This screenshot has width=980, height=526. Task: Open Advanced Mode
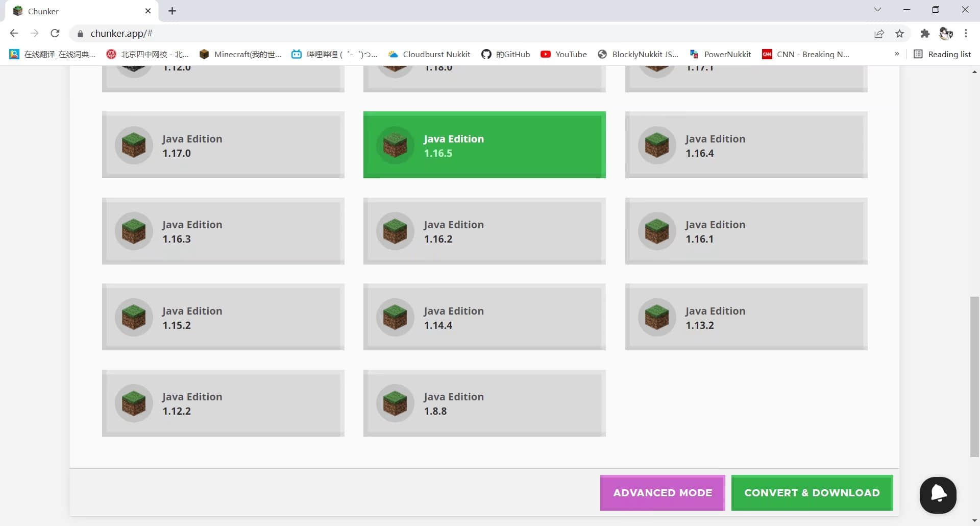click(x=663, y=493)
